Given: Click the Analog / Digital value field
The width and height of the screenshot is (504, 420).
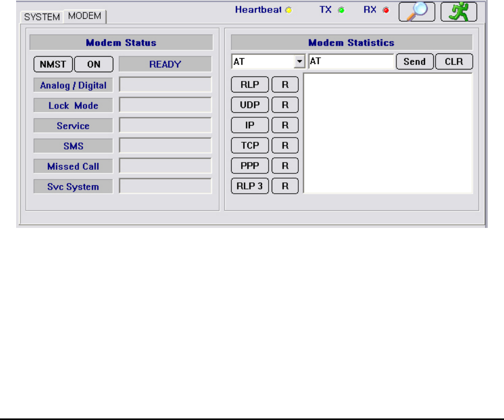Looking at the screenshot, I should click(x=165, y=85).
